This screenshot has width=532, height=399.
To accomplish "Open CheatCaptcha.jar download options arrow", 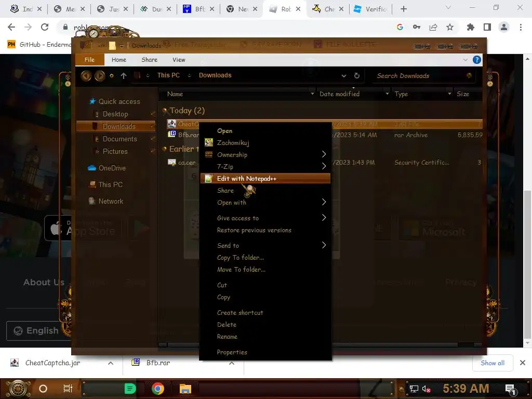I will [x=111, y=363].
